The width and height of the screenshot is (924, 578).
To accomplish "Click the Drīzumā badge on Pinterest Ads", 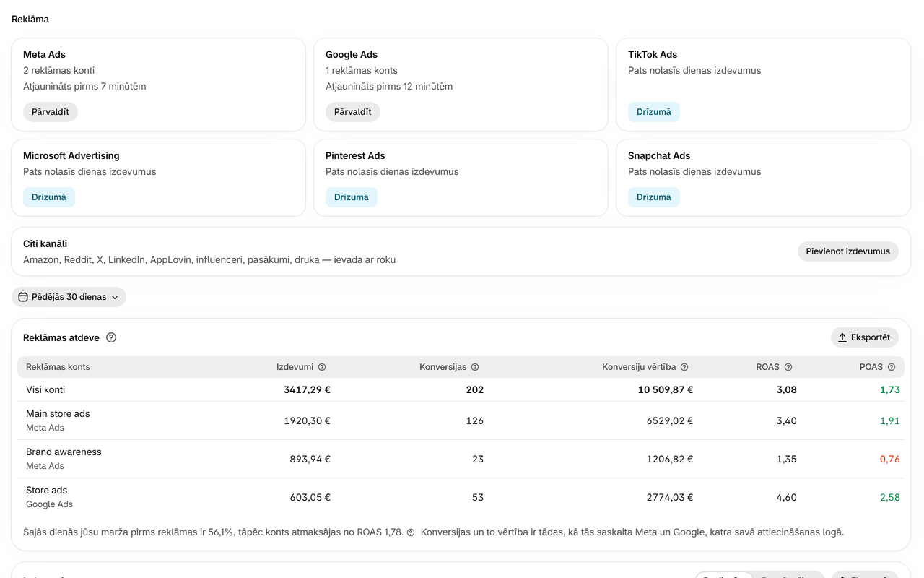I will click(352, 197).
